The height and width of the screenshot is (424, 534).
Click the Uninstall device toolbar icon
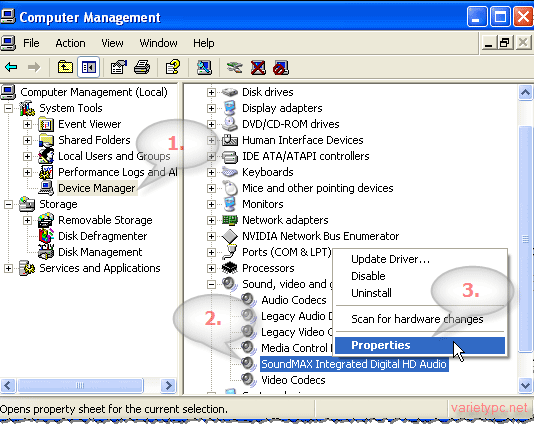point(258,67)
